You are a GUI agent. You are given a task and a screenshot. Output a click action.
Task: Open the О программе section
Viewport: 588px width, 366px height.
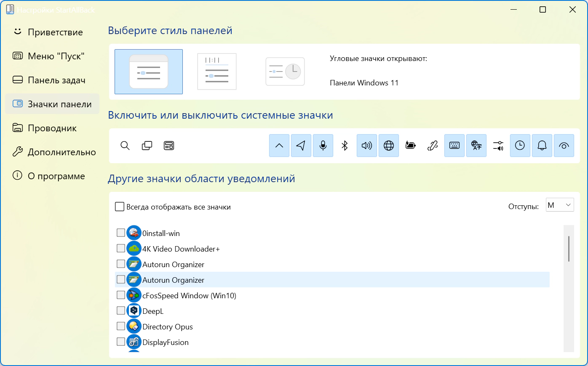(x=52, y=176)
